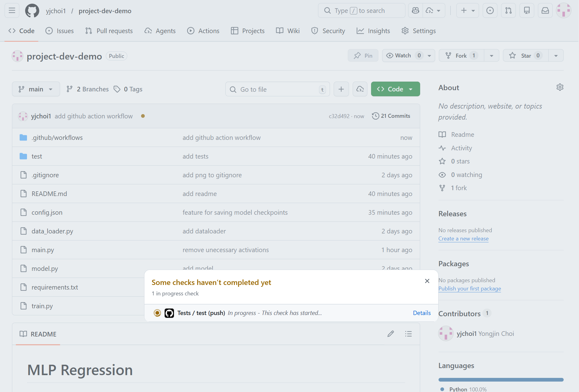This screenshot has width=579, height=392.
Task: Expand the green Code dropdown
Action: [411, 89]
